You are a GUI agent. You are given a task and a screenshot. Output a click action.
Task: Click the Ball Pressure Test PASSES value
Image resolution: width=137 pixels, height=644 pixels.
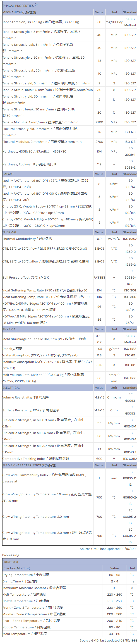click(99, 277)
